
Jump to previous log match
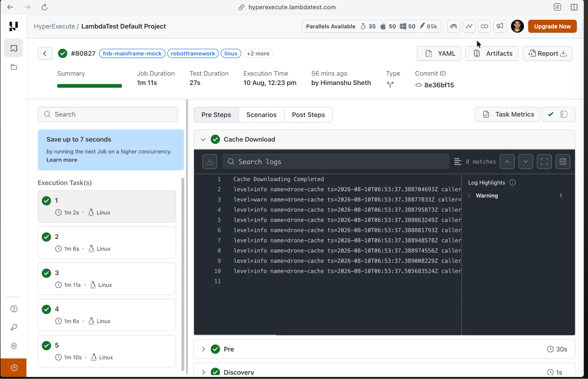(x=507, y=162)
